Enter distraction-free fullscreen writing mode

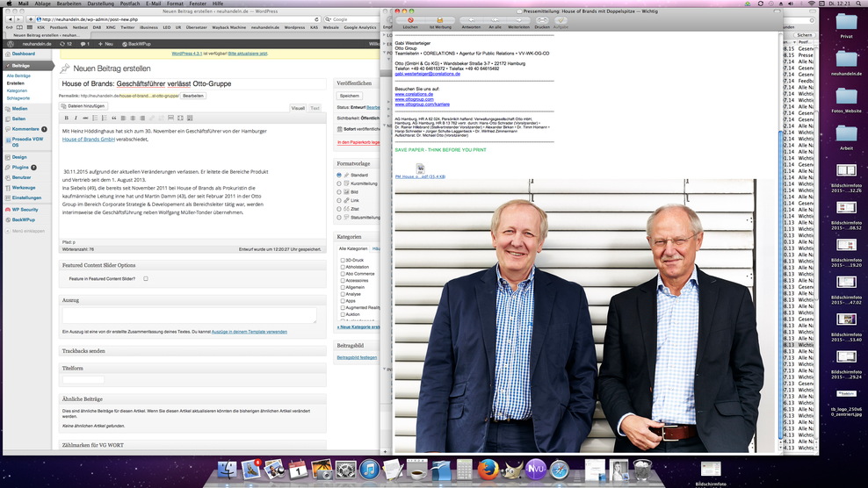(180, 118)
